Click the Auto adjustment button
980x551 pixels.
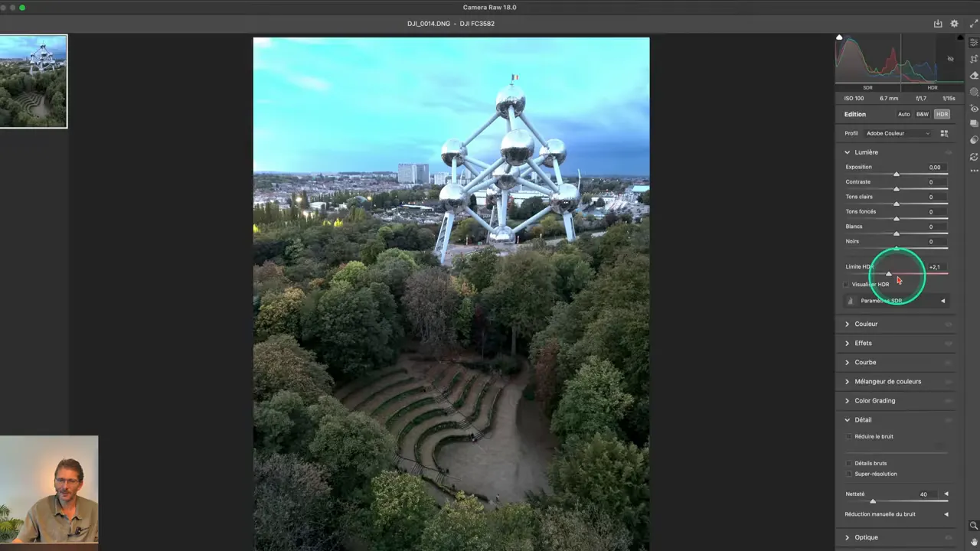904,114
